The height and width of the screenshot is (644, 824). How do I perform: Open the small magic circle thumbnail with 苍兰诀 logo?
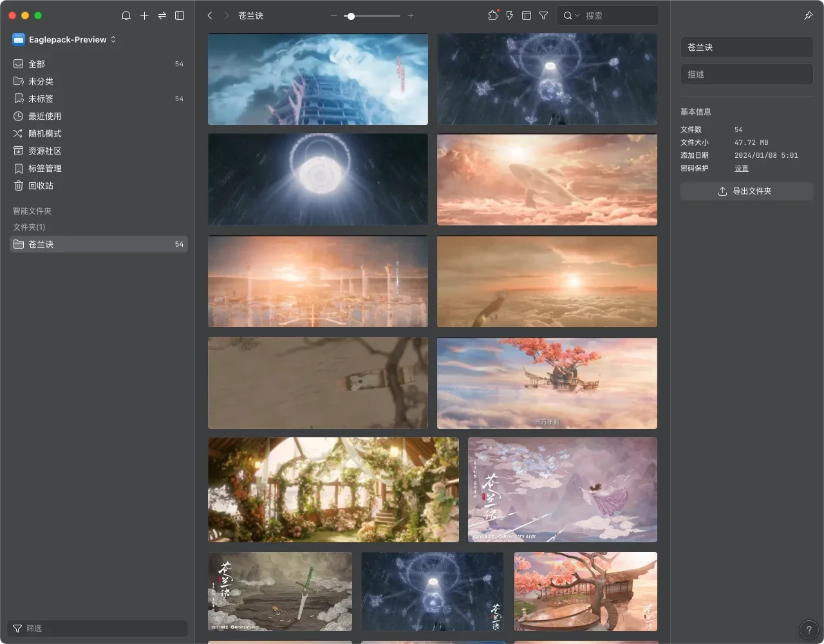point(433,591)
